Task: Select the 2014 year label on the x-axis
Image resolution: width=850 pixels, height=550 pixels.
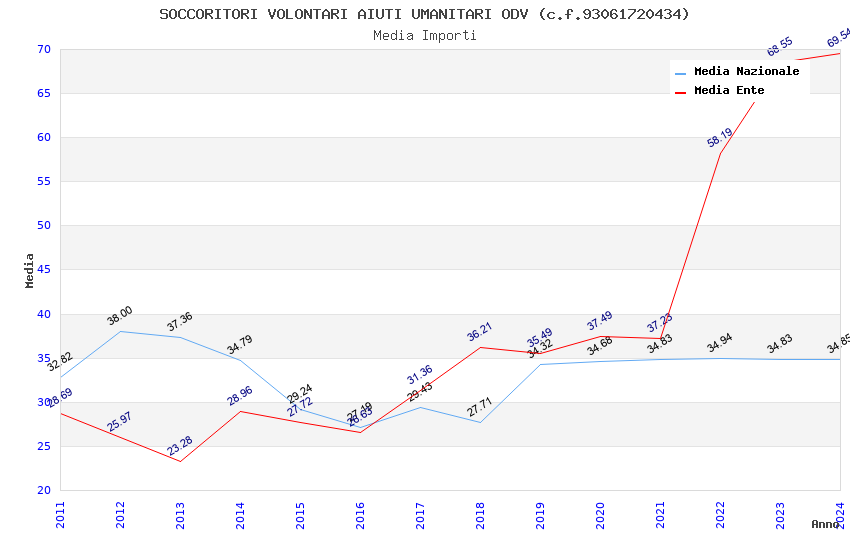Action: [x=240, y=515]
